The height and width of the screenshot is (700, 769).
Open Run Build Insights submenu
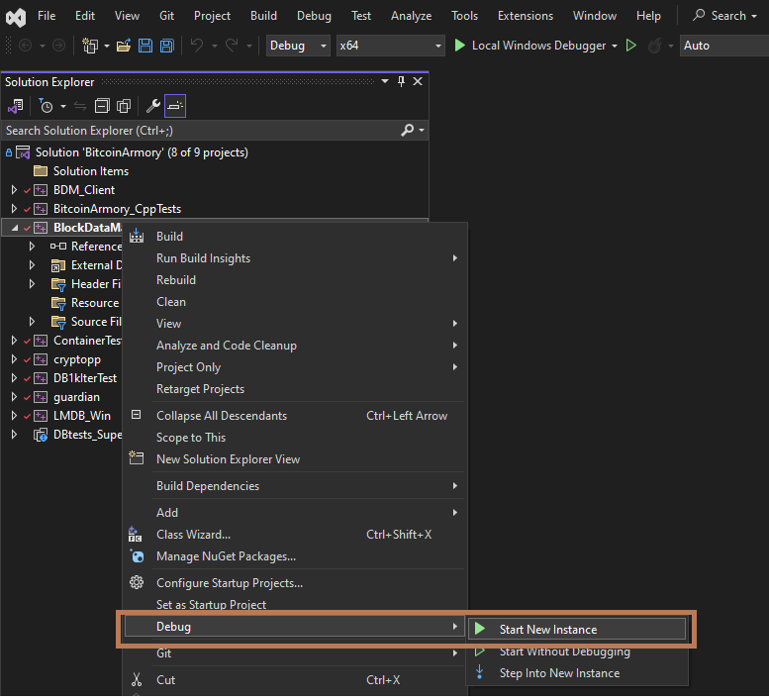coord(294,258)
